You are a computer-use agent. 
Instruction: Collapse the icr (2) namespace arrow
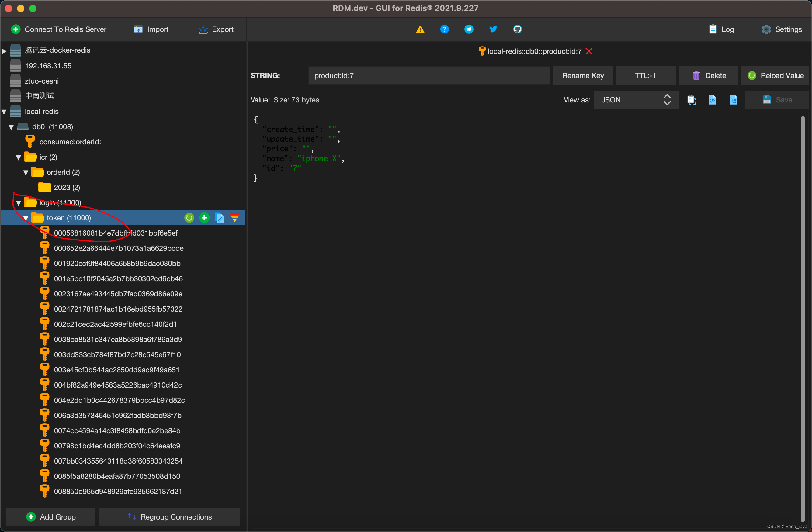pos(19,157)
